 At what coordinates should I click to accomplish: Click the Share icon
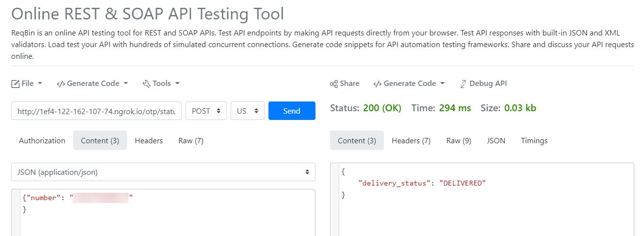[334, 84]
